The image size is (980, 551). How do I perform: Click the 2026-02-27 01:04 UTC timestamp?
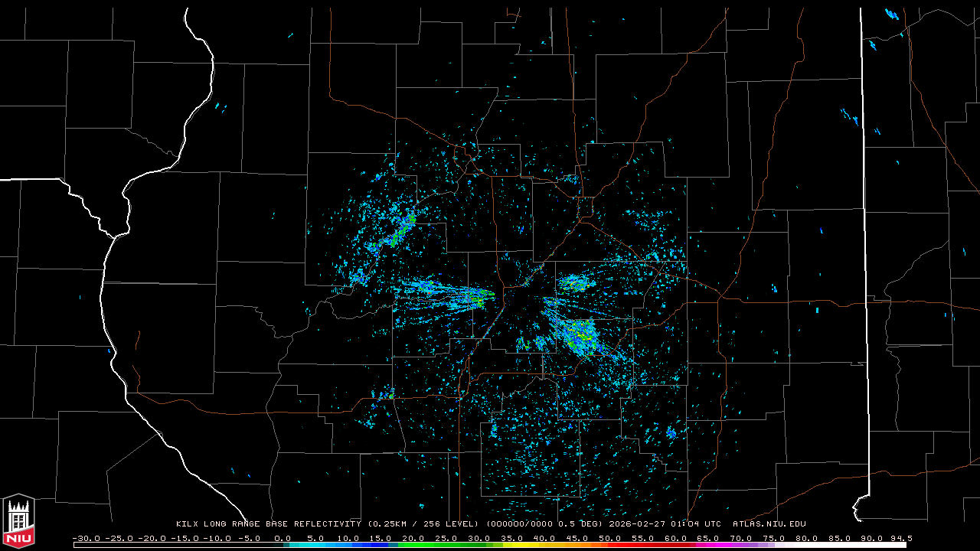[665, 524]
